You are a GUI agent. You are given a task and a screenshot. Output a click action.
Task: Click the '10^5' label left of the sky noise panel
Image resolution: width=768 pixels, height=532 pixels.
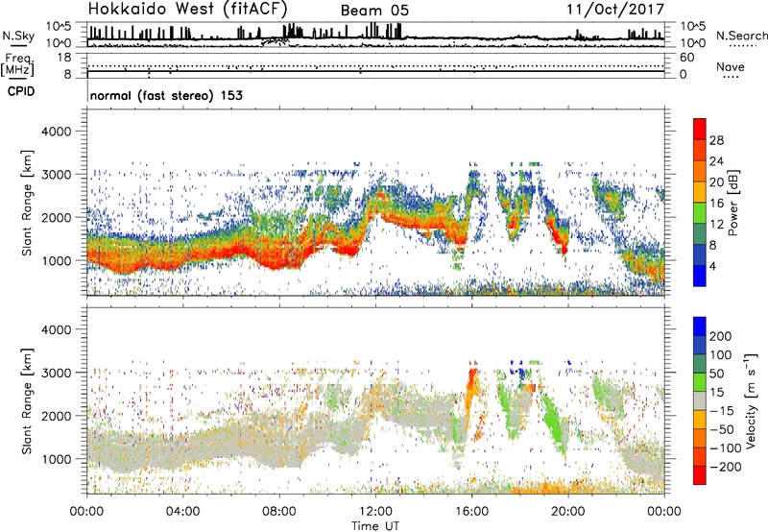59,27
